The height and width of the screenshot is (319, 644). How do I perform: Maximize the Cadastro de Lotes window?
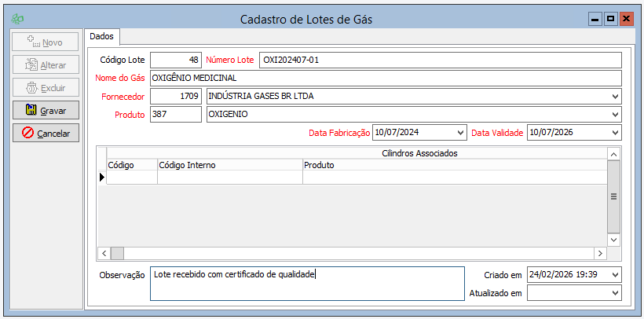[610, 18]
